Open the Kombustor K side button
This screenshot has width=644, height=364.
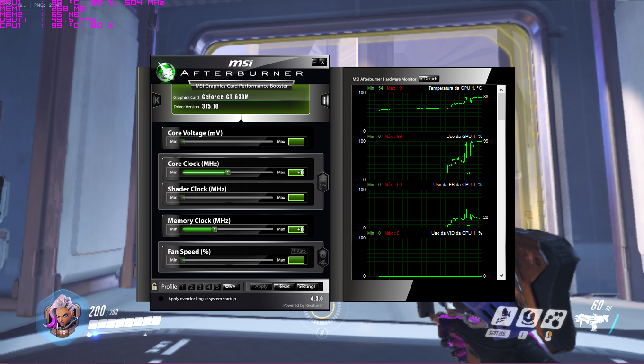click(x=156, y=100)
